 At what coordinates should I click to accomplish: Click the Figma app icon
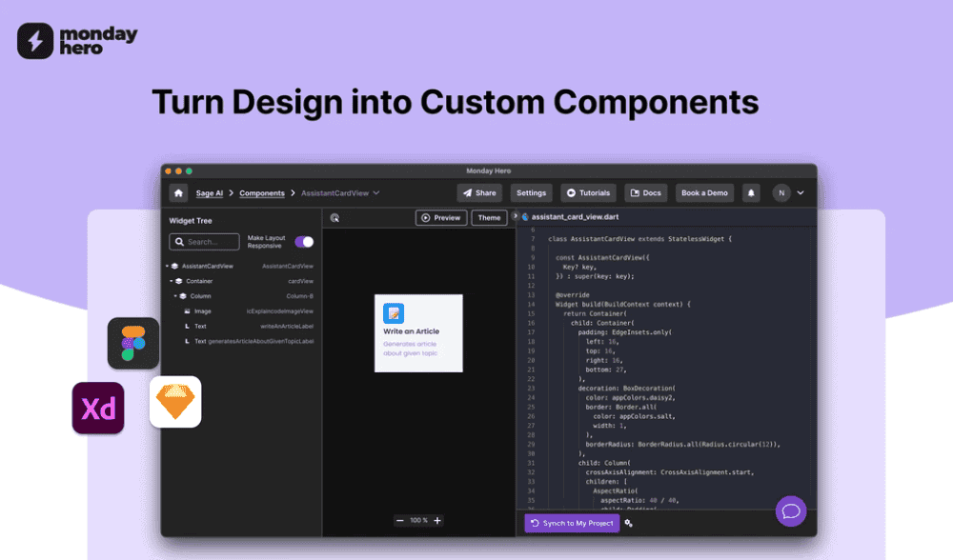pos(133,343)
